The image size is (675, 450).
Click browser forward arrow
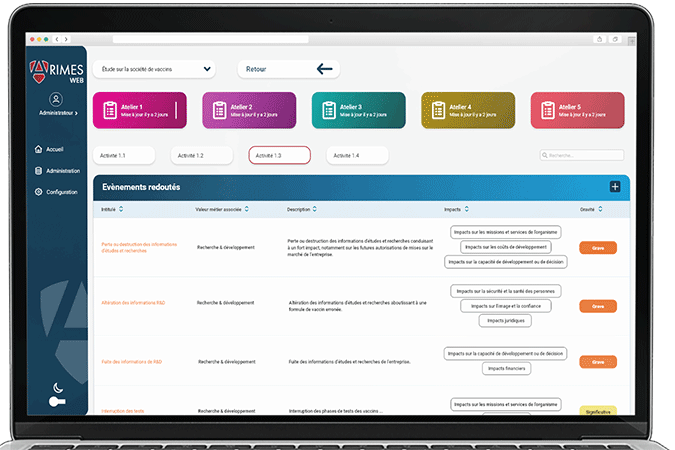click(x=66, y=39)
